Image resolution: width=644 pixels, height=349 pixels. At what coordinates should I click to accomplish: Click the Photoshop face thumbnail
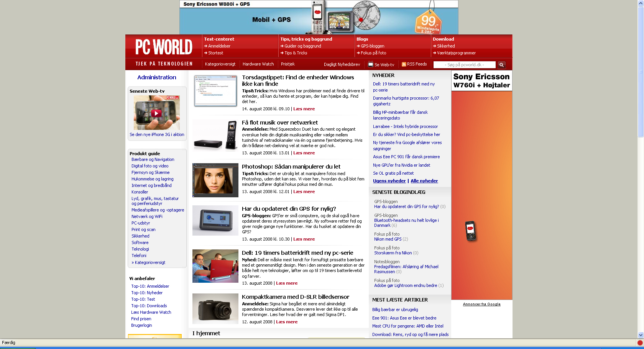click(x=215, y=180)
